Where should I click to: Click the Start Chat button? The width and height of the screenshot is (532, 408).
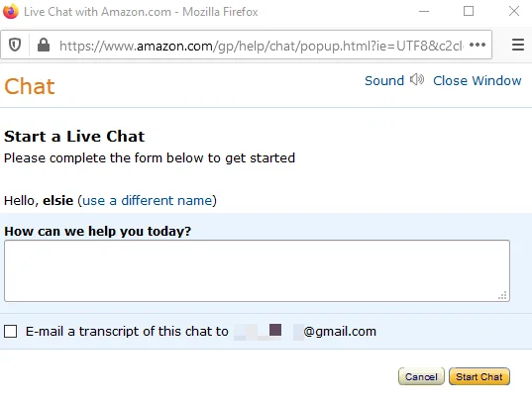(479, 376)
